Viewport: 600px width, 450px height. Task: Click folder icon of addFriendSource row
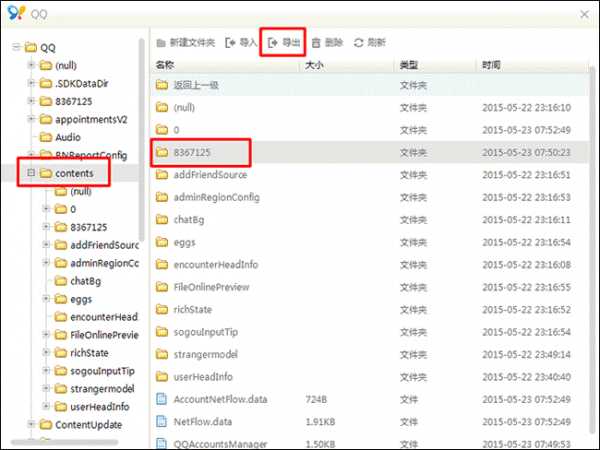pyautogui.click(x=162, y=175)
